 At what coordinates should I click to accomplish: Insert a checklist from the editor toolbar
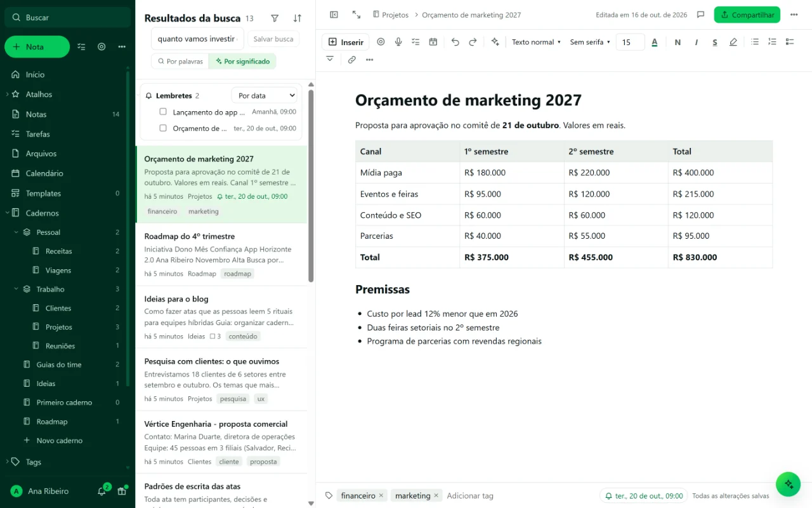(x=790, y=42)
